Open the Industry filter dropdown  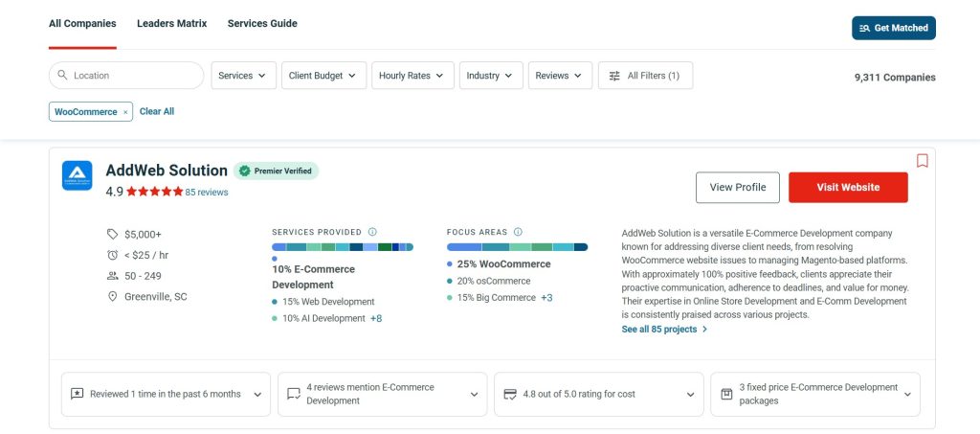(x=491, y=76)
